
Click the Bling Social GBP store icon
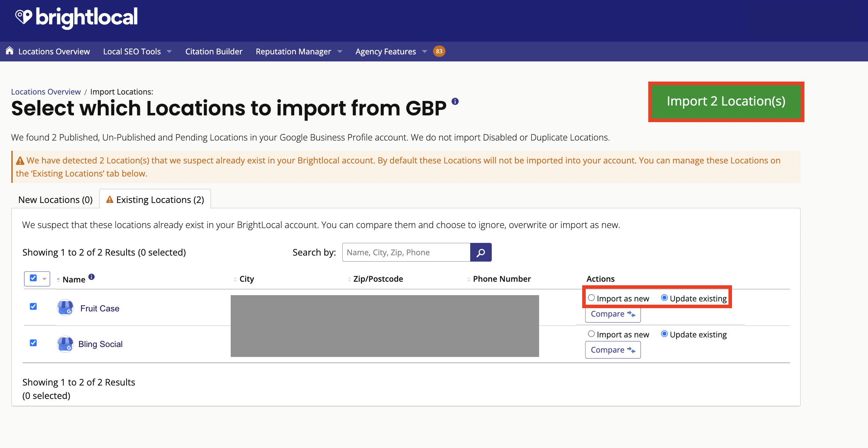pos(65,344)
